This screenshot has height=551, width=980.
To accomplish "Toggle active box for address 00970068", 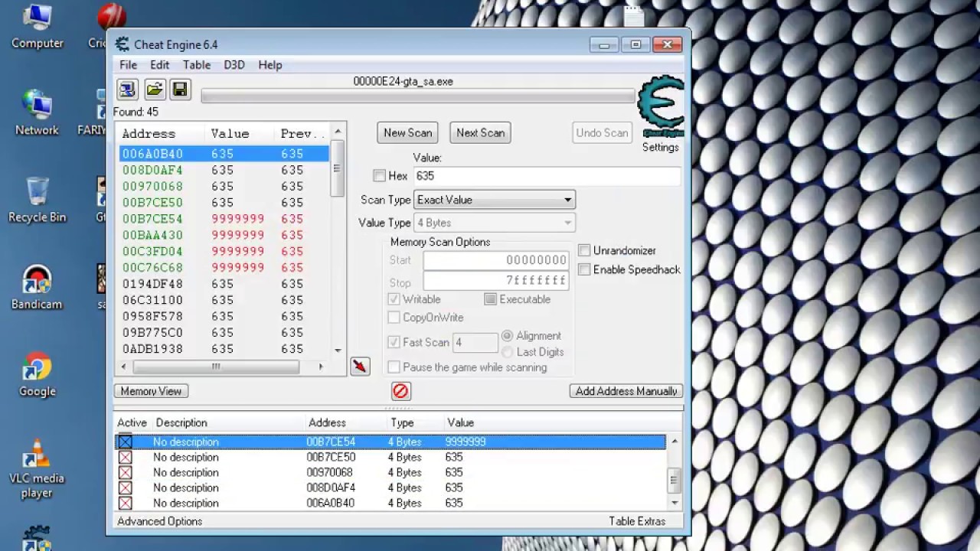I will click(x=125, y=472).
